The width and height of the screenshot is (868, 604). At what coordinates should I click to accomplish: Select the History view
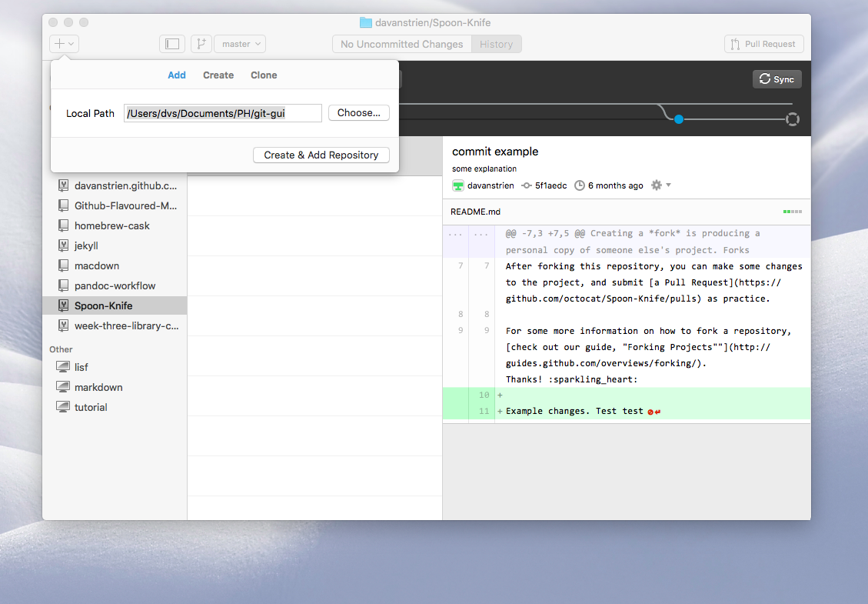pos(496,44)
